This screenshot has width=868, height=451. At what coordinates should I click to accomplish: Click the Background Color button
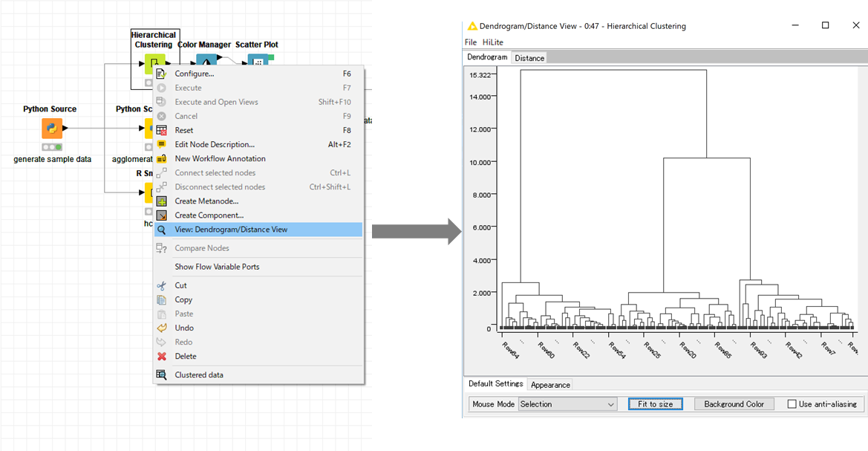(734, 404)
